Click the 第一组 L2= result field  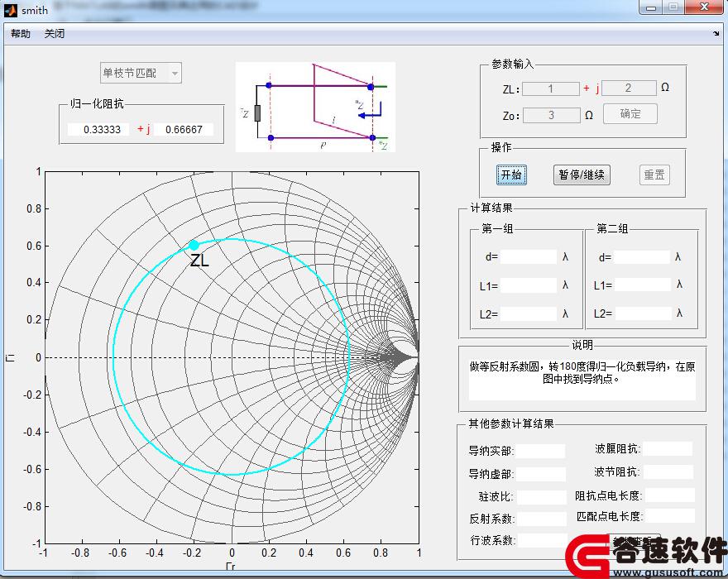coord(529,313)
